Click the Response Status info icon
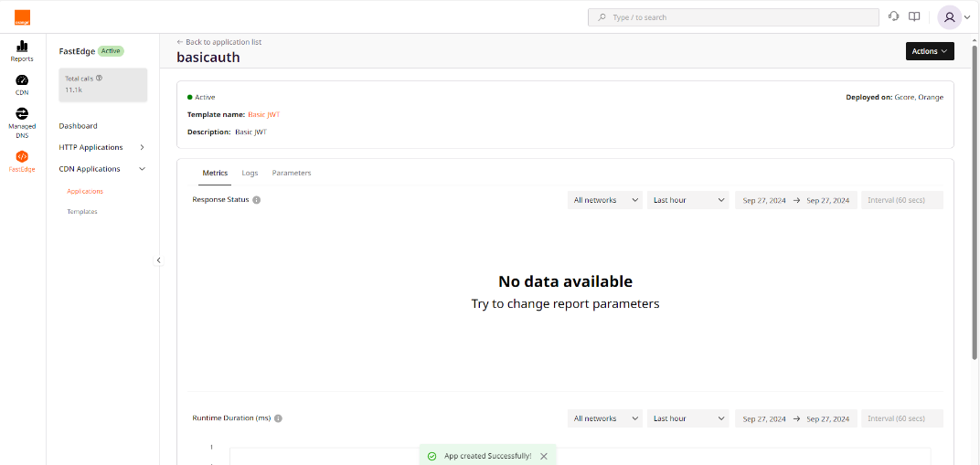The height and width of the screenshot is (465, 980). pyautogui.click(x=257, y=200)
